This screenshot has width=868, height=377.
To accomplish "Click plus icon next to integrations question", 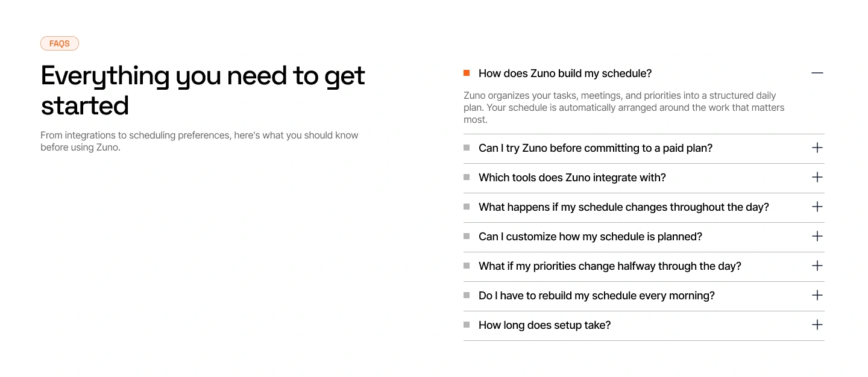I will click(817, 177).
